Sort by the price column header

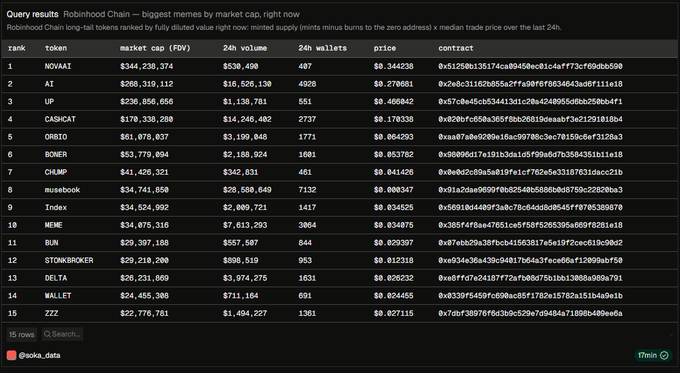[385, 48]
